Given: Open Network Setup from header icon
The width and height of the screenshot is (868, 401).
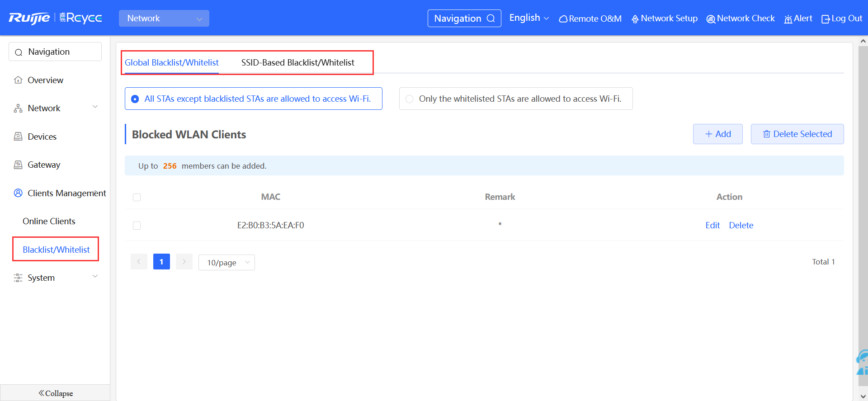Looking at the screenshot, I should (635, 19).
